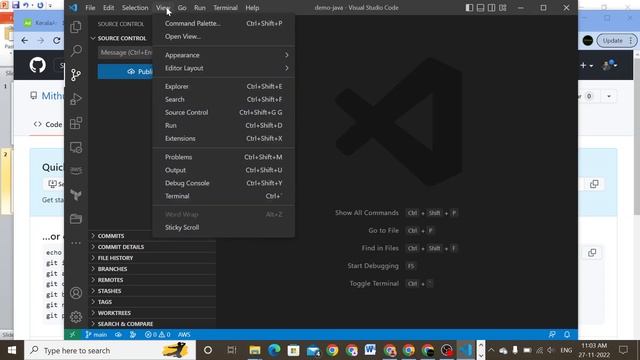Select Source Control icon in activity bar
640x360 pixels.
76,75
